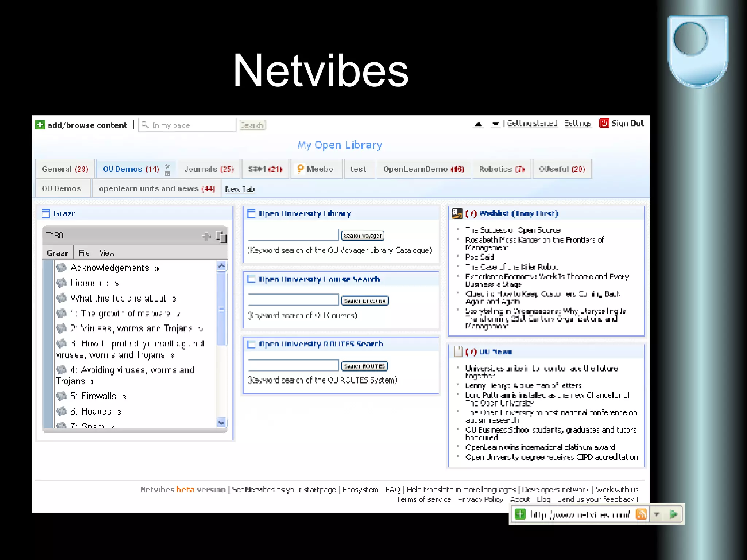Image resolution: width=747 pixels, height=560 pixels.
Task: Open the Robotics (7) tab
Action: (502, 169)
